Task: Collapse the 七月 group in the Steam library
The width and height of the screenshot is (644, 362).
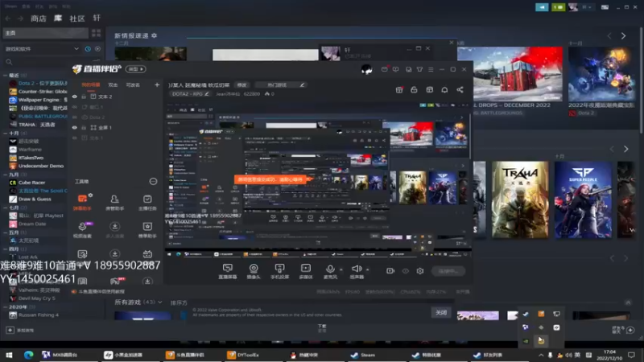Action: point(5,208)
